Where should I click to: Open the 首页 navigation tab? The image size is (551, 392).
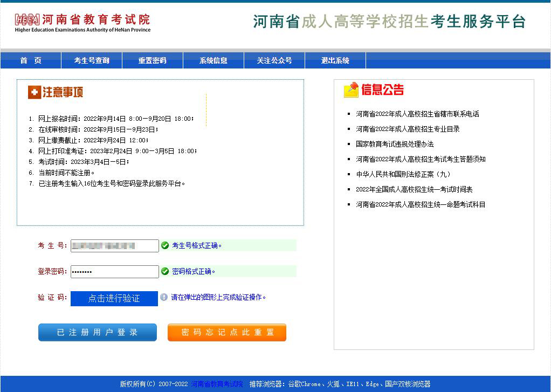[x=31, y=61]
